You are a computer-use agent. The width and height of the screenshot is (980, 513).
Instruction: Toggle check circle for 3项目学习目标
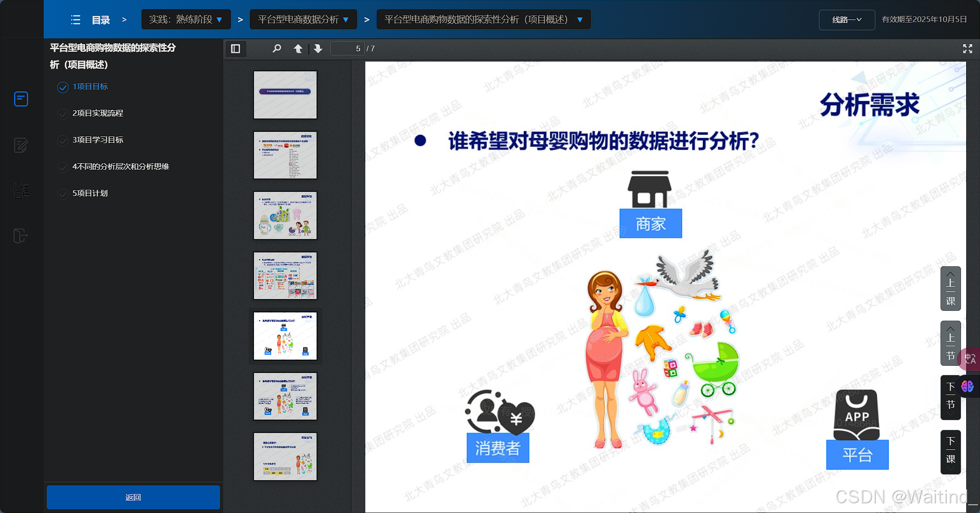coord(63,141)
